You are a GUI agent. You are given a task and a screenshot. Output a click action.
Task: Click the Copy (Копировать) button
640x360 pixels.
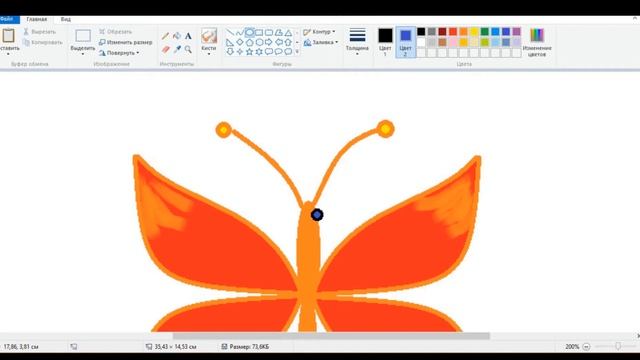coord(43,42)
